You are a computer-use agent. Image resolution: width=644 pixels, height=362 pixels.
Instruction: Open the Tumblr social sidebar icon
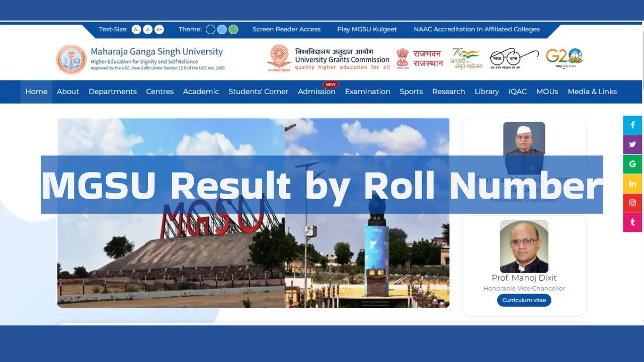point(632,222)
